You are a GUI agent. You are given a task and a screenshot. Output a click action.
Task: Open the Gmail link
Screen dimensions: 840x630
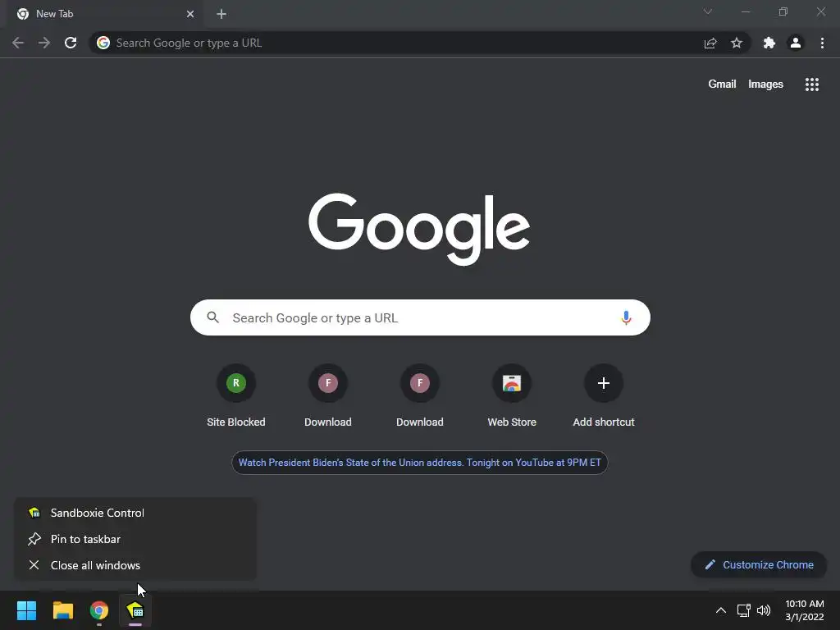click(x=722, y=84)
